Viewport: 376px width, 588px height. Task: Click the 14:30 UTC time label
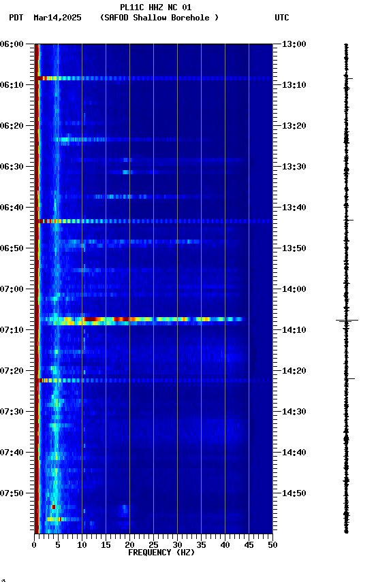click(x=294, y=412)
